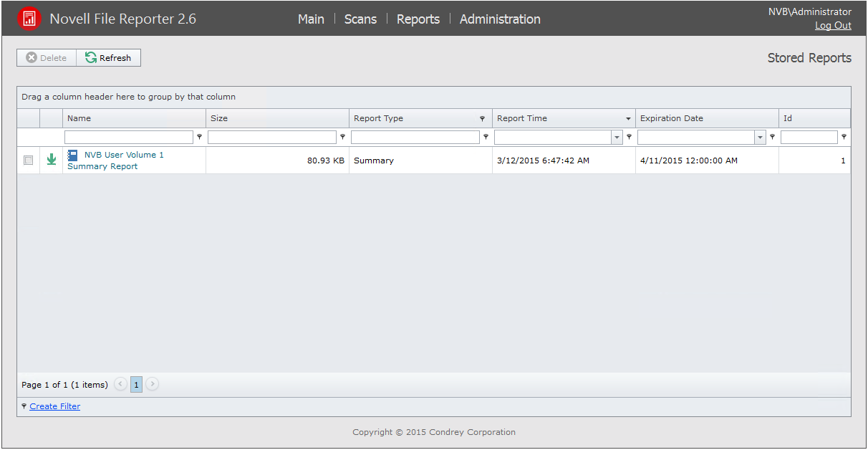
Task: Click inside the Name filter input field
Action: [129, 136]
